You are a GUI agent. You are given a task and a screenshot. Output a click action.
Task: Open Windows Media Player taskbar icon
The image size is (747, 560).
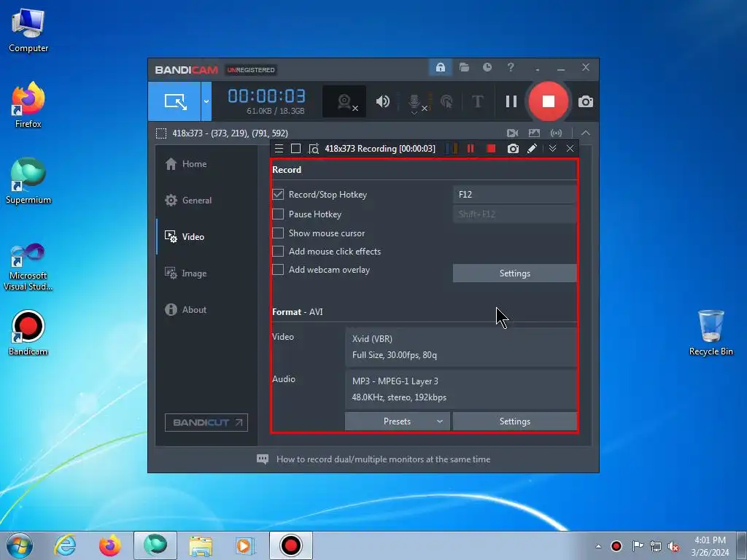pos(245,545)
